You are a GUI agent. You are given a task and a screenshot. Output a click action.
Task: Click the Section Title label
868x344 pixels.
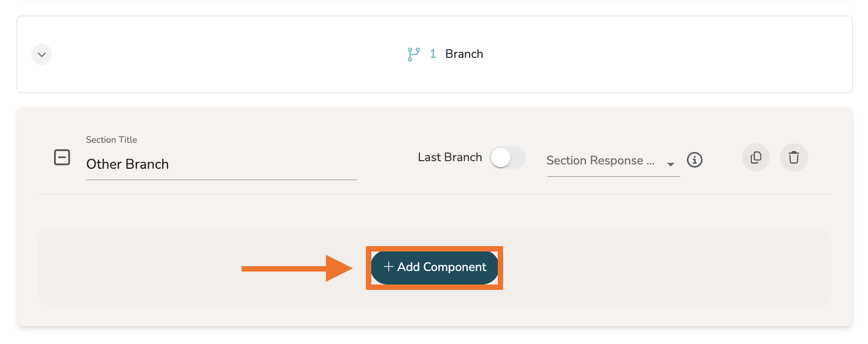[x=111, y=140]
